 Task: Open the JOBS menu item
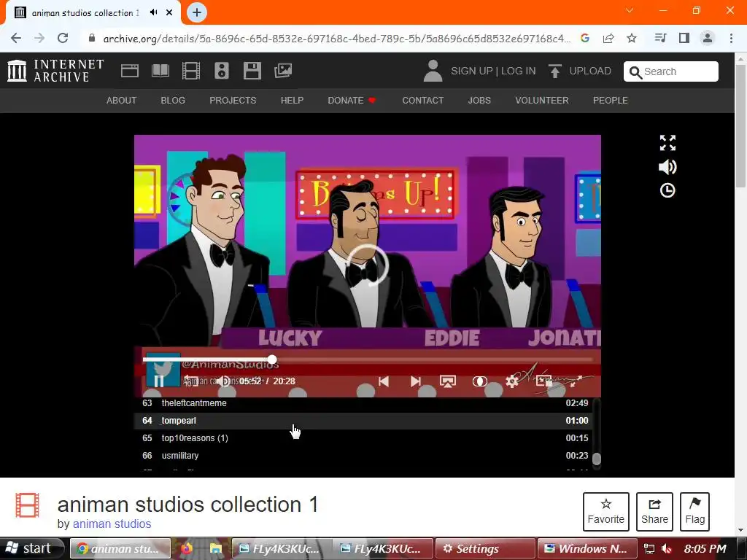[x=479, y=101]
